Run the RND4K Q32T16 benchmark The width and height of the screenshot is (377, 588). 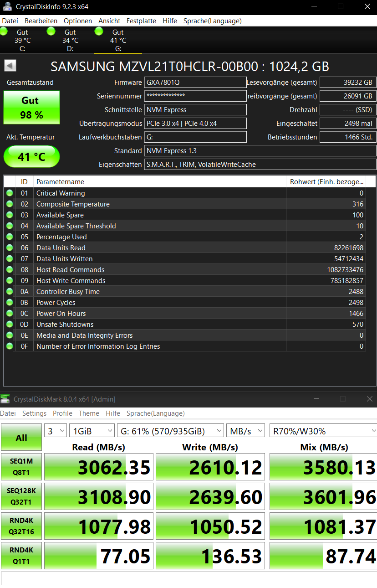[x=21, y=526]
